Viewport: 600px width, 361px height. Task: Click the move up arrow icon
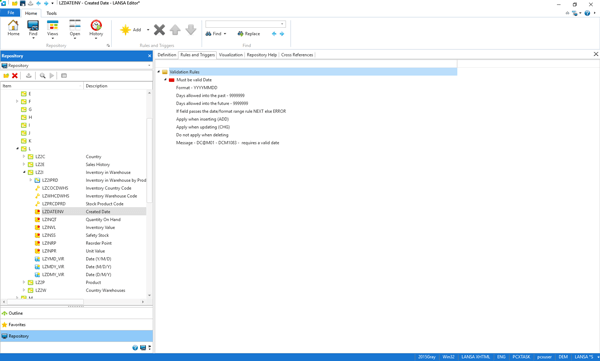point(175,30)
